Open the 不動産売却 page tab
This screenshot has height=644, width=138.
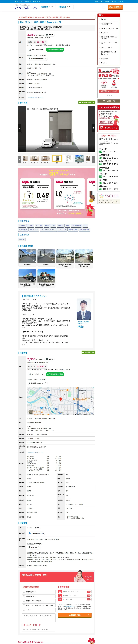tap(65, 7)
